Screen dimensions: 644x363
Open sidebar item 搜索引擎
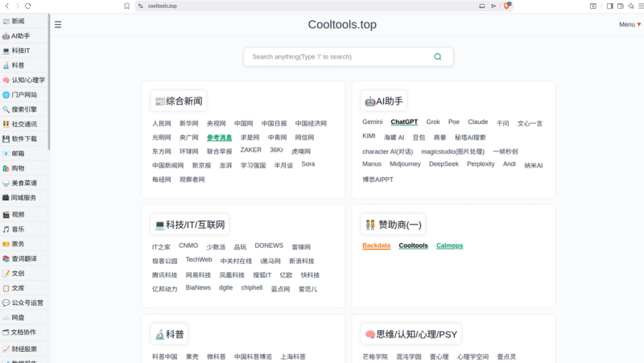tap(24, 109)
